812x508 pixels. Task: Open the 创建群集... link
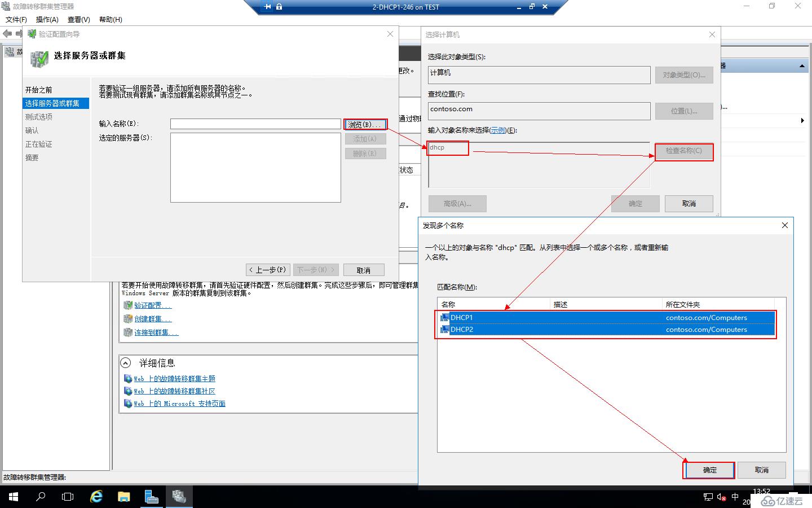pos(153,319)
